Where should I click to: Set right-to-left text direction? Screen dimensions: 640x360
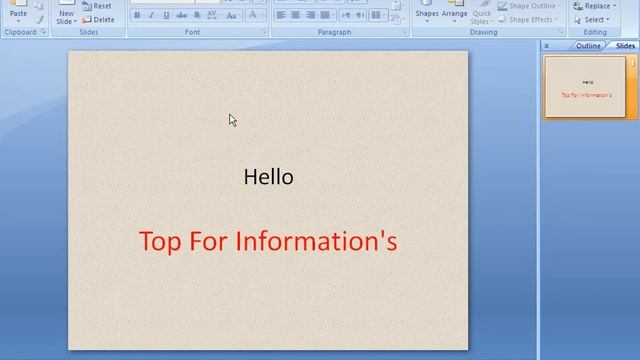coord(360,16)
